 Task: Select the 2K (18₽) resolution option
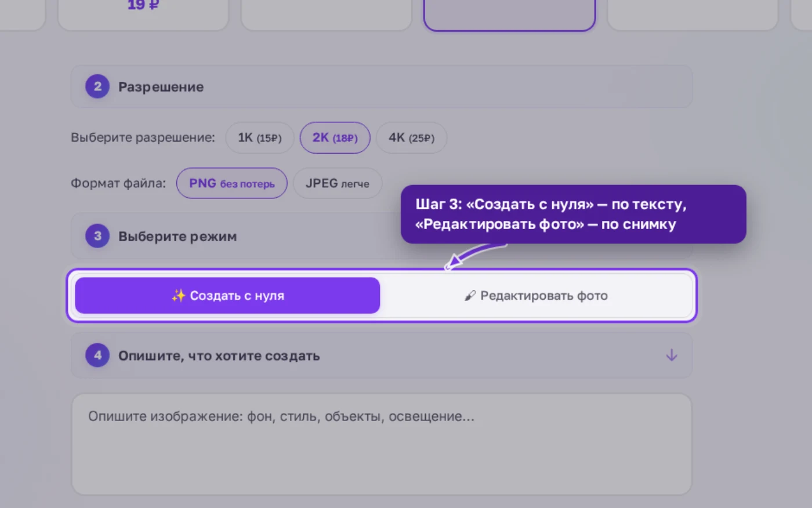(335, 138)
